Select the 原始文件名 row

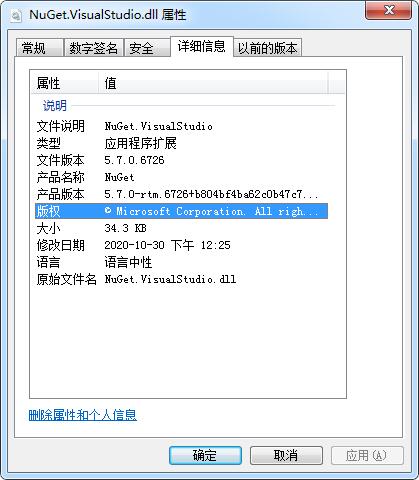click(x=181, y=279)
